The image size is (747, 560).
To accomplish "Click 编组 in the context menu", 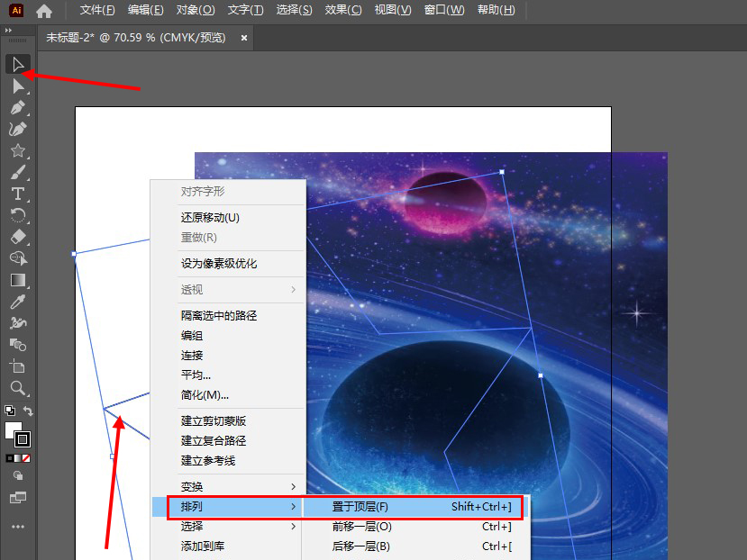I will pos(192,335).
